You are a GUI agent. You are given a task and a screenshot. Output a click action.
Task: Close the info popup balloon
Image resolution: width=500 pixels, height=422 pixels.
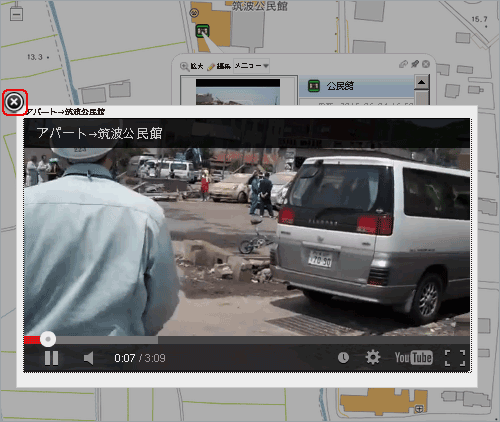click(x=426, y=64)
